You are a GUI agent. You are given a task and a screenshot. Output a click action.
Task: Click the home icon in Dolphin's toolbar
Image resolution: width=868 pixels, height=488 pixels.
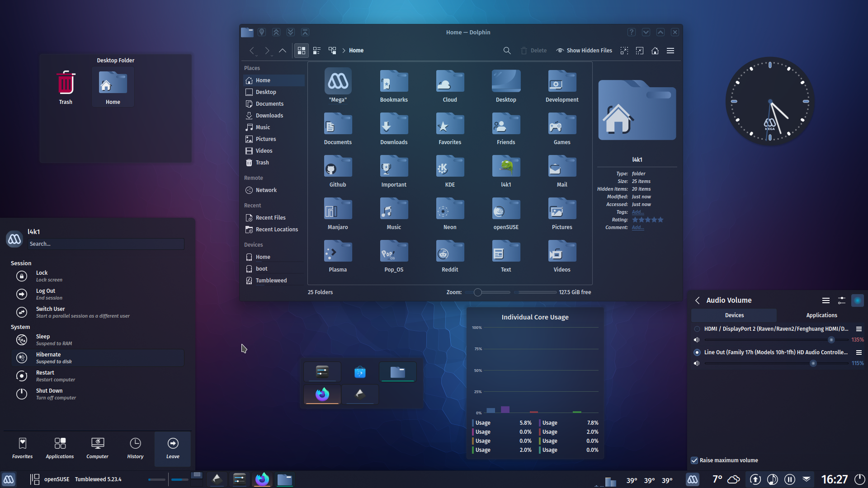click(655, 50)
